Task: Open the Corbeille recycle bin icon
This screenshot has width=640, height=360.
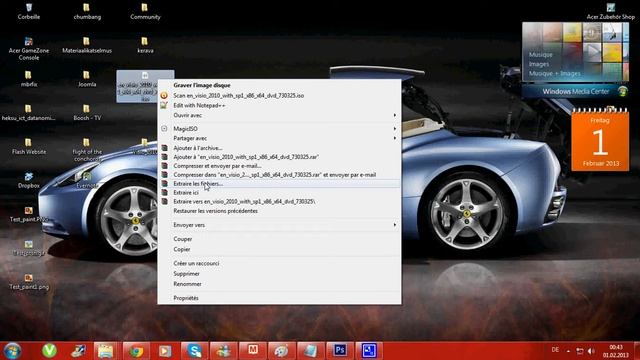Action: (x=29, y=11)
